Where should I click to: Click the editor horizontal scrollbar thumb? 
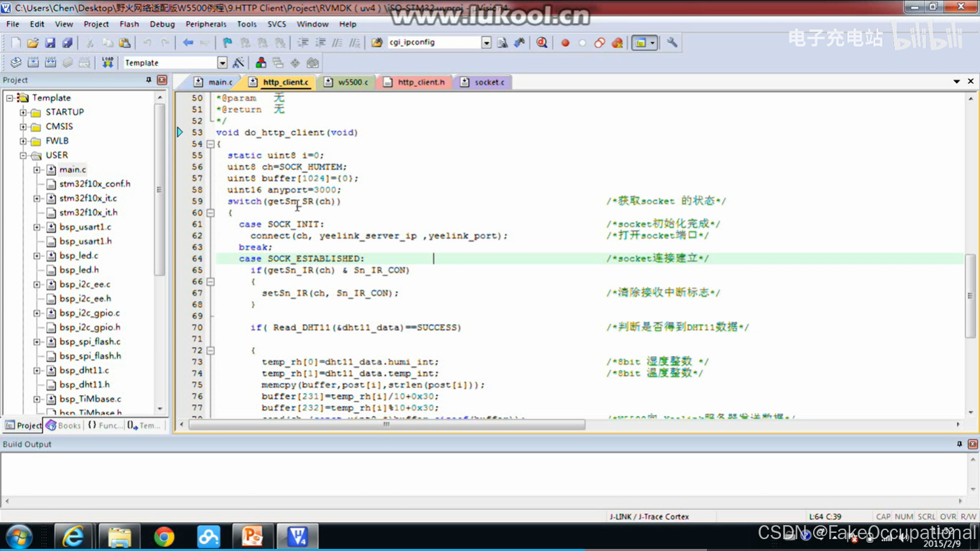coord(386,424)
